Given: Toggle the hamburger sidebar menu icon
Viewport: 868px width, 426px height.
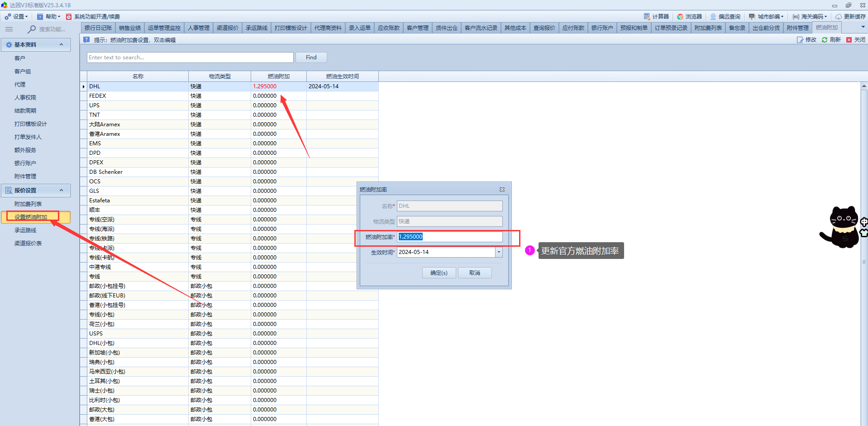Looking at the screenshot, I should 9,29.
